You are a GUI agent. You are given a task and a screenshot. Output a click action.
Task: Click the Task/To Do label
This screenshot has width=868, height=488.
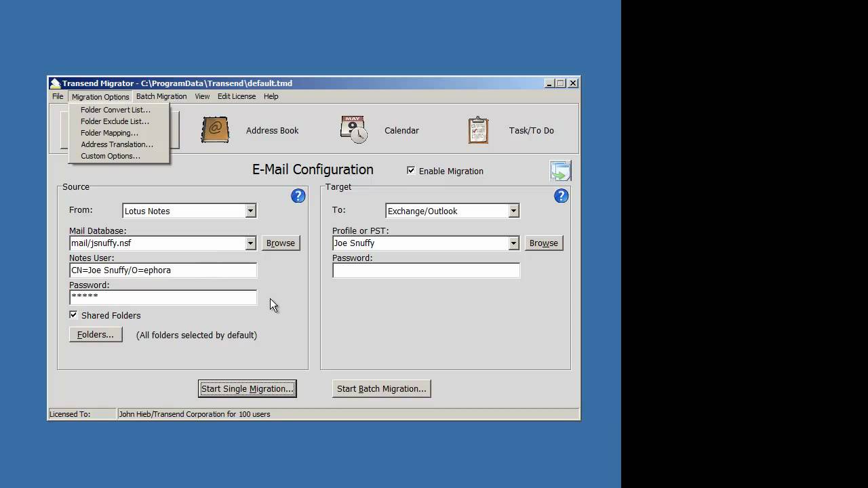[x=532, y=130]
